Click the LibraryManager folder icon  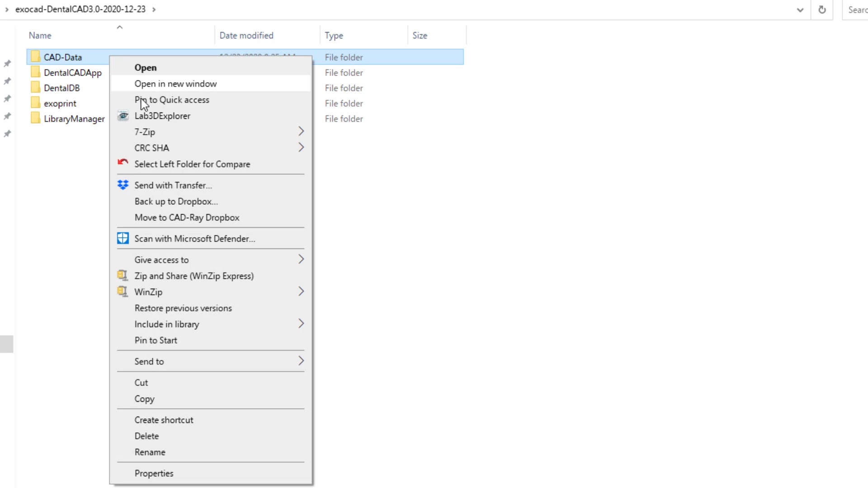click(x=36, y=118)
